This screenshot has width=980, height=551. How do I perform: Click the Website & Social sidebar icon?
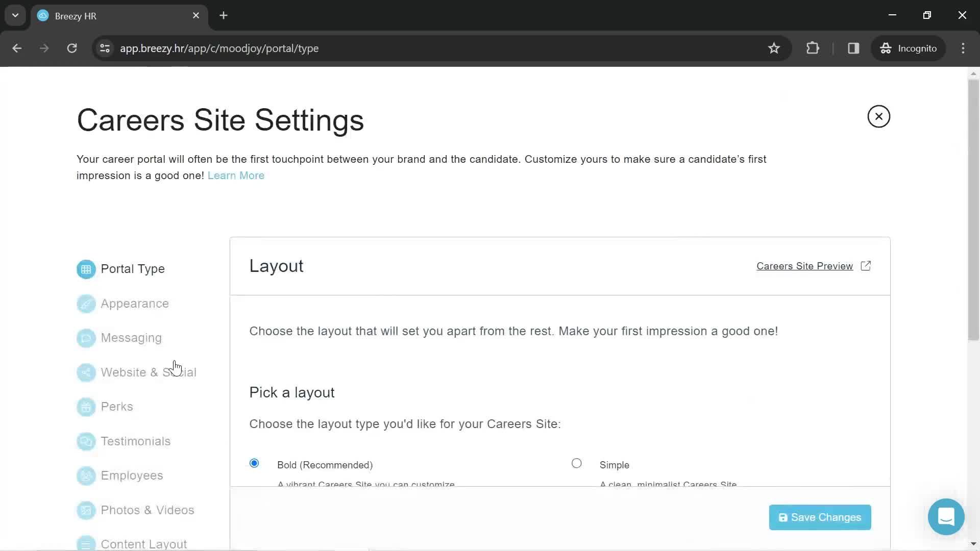pos(85,372)
